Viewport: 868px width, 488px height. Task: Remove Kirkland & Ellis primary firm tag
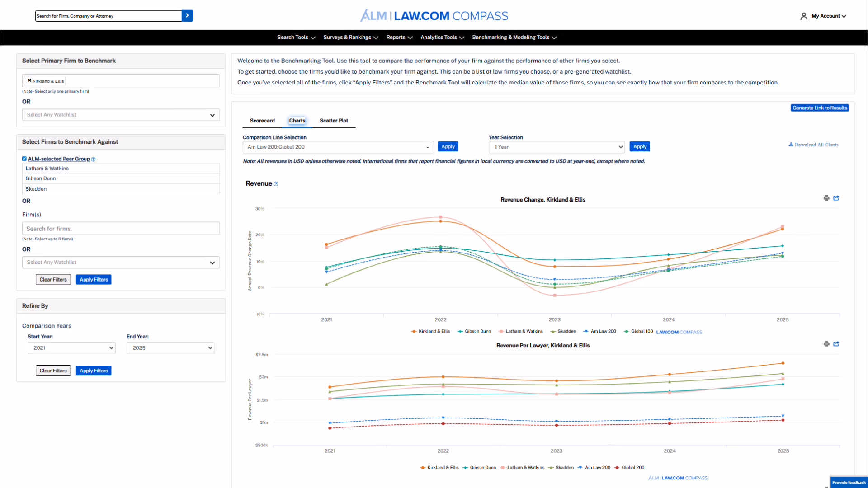pos(29,81)
